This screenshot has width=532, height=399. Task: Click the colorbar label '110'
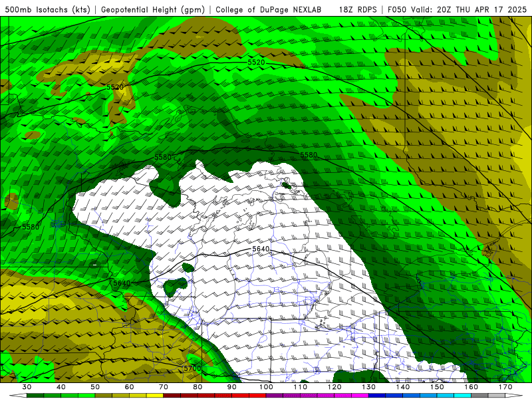301,387
